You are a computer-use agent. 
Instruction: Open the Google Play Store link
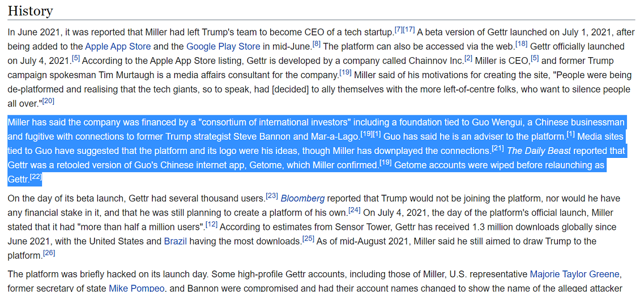[x=223, y=46]
